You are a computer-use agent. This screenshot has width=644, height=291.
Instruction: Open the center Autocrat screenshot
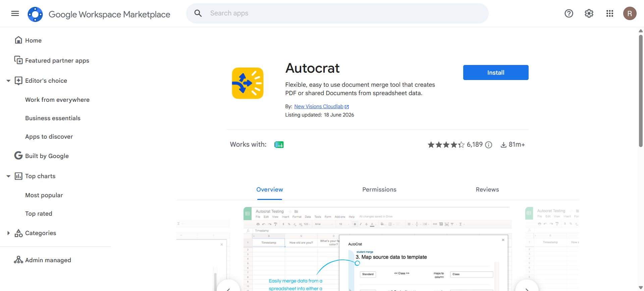[378, 249]
